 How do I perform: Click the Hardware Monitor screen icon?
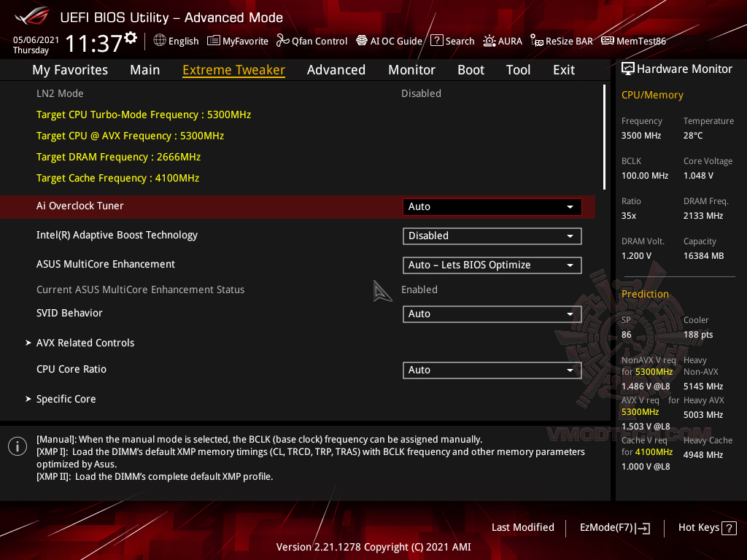pyautogui.click(x=628, y=69)
